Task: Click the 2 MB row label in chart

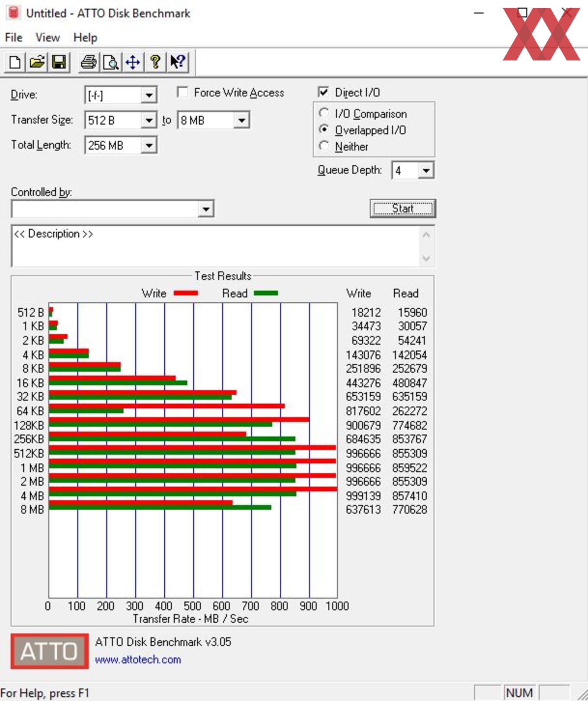Action: tap(32, 481)
